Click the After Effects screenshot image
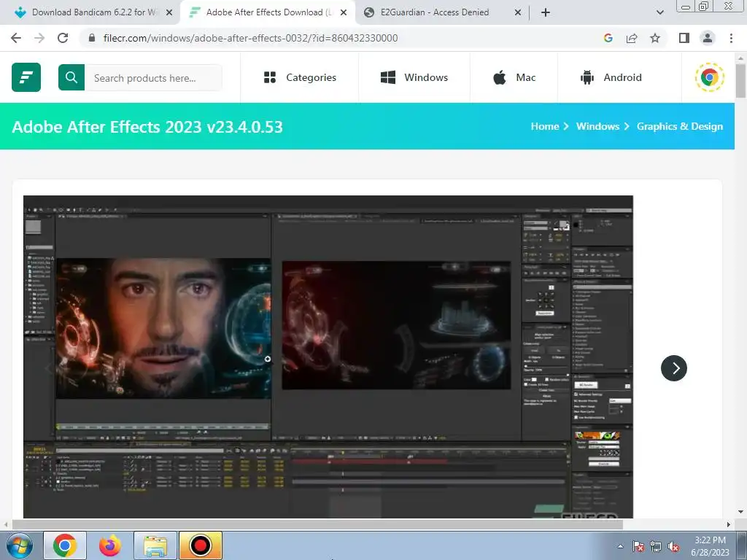Viewport: 747px width, 560px height. pos(328,357)
